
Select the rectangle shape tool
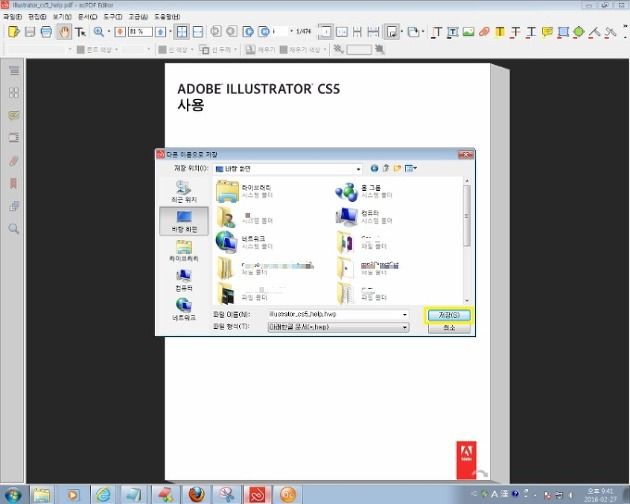[x=563, y=32]
